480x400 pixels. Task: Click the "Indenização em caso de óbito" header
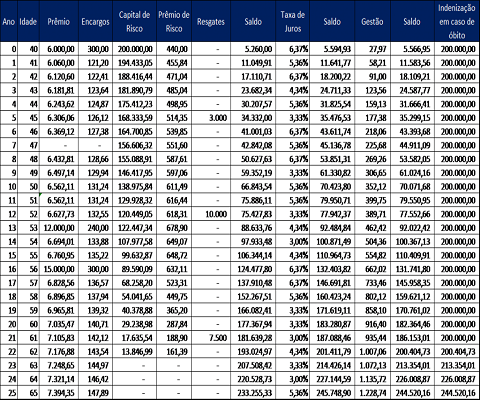click(457, 21)
